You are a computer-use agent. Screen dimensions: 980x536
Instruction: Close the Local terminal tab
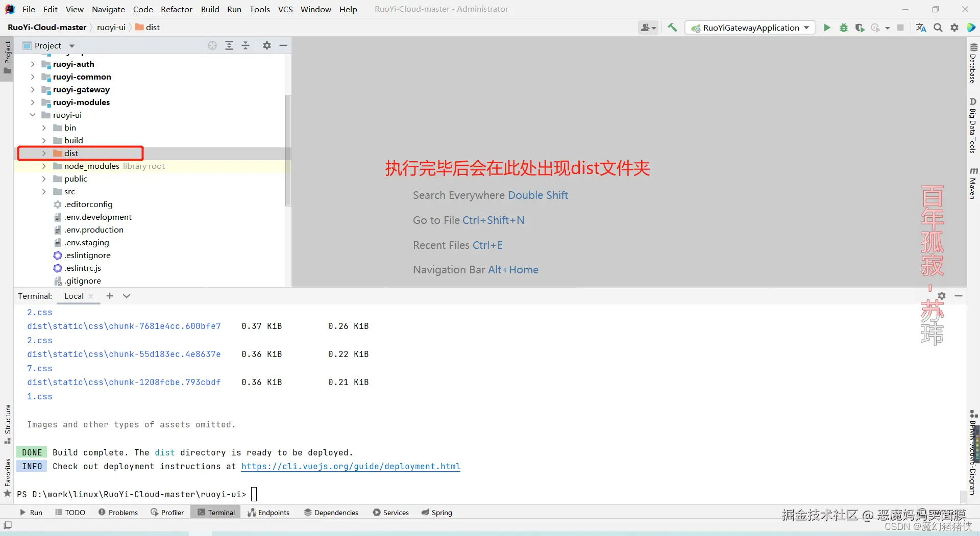pyautogui.click(x=91, y=296)
